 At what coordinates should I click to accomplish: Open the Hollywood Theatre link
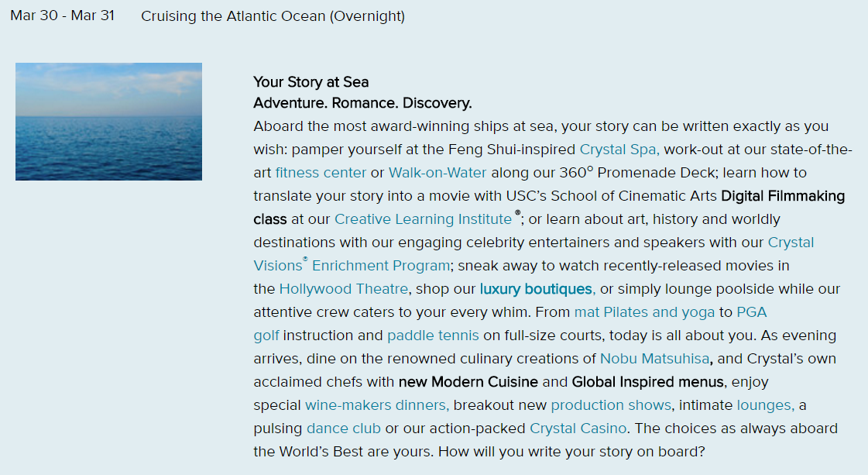[344, 289]
